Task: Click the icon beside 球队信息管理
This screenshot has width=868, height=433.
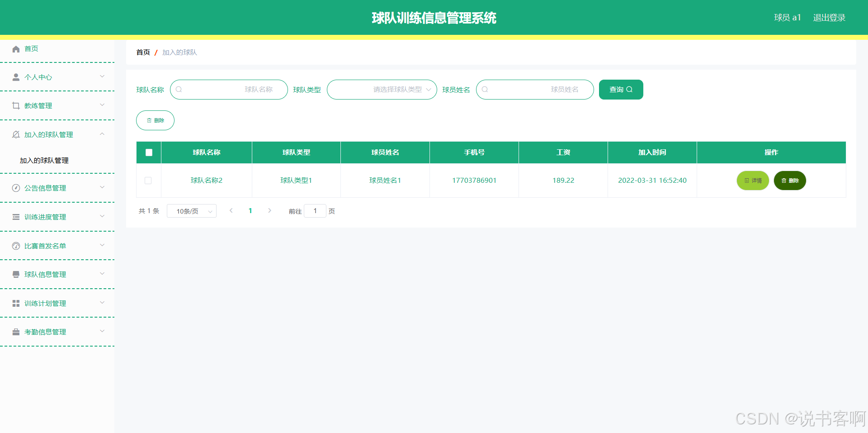Action: pos(16,274)
